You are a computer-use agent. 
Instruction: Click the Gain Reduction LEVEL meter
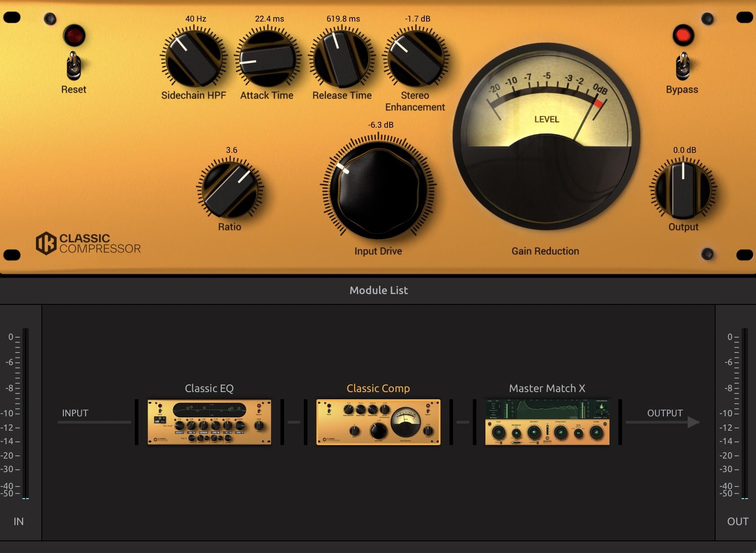coord(546,137)
